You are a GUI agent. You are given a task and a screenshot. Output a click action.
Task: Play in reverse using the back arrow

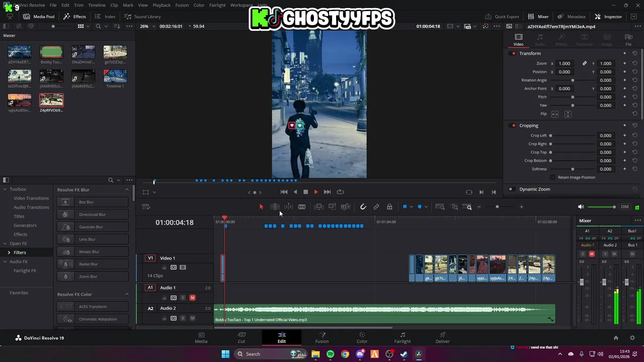click(295, 192)
